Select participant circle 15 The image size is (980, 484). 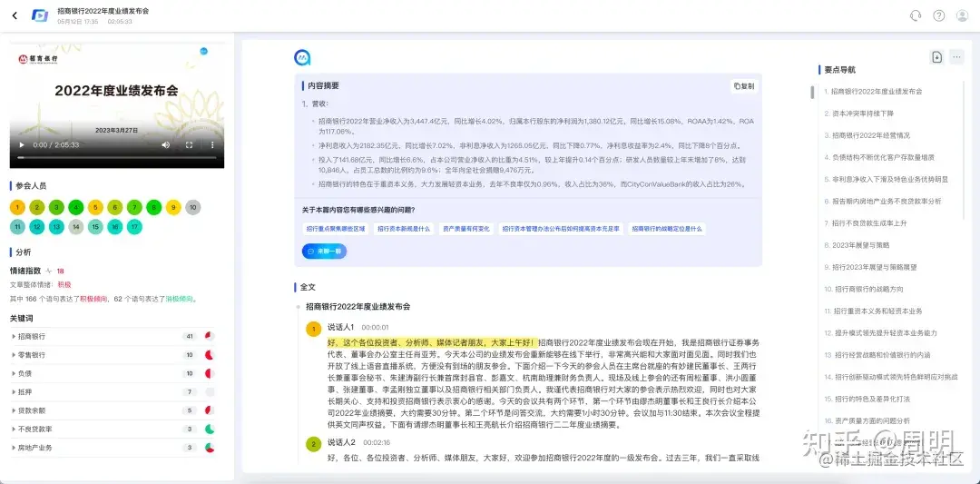point(95,227)
